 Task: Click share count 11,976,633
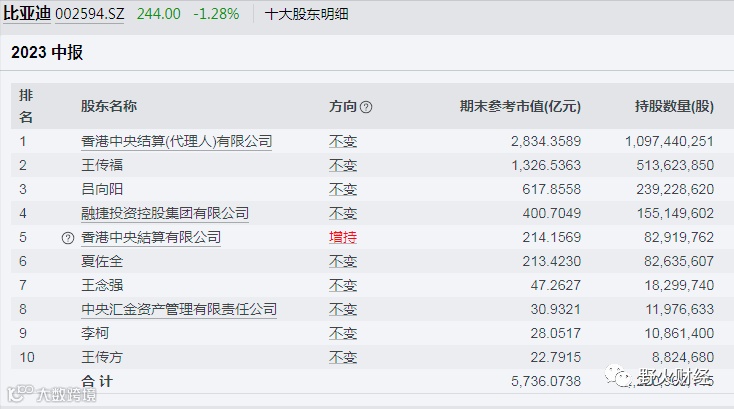680,309
